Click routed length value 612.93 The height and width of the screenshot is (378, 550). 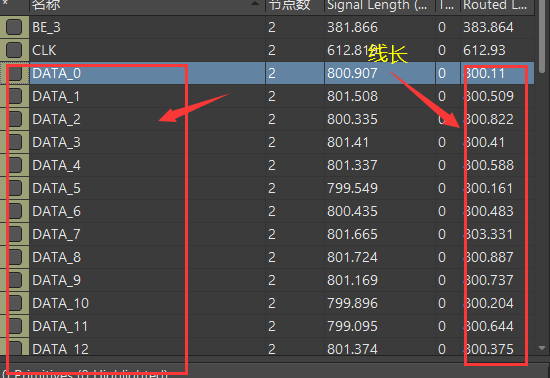pyautogui.click(x=484, y=50)
